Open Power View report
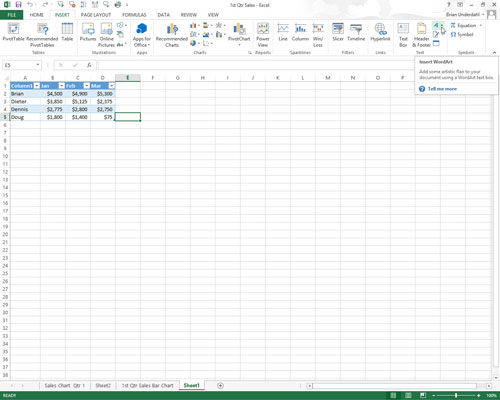Image resolution: width=500 pixels, height=400 pixels. pyautogui.click(x=263, y=35)
